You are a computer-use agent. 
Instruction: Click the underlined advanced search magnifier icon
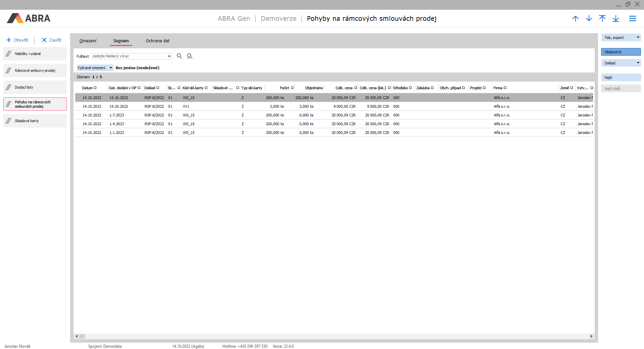[190, 56]
